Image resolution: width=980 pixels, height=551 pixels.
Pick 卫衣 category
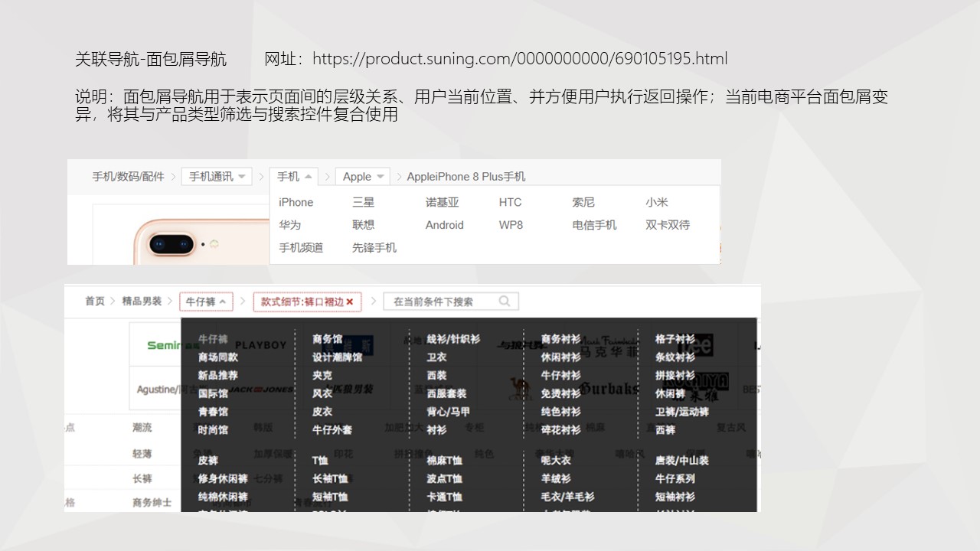pos(436,357)
